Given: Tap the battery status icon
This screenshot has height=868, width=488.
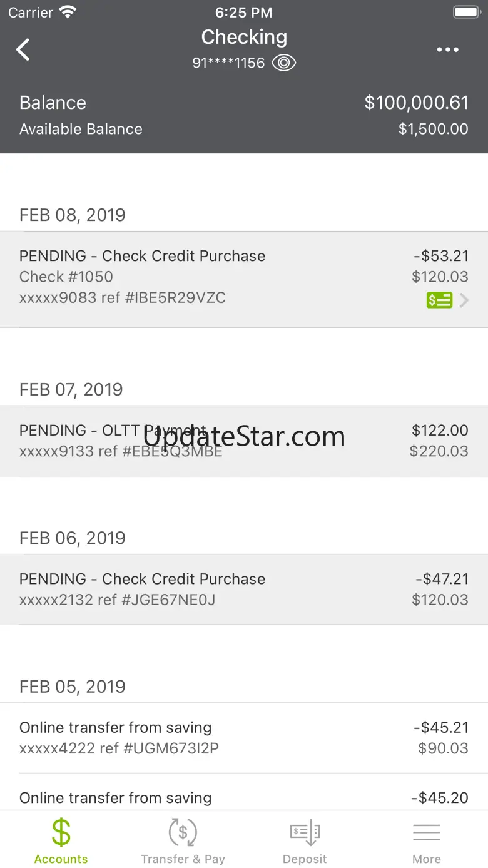Looking at the screenshot, I should pyautogui.click(x=466, y=12).
